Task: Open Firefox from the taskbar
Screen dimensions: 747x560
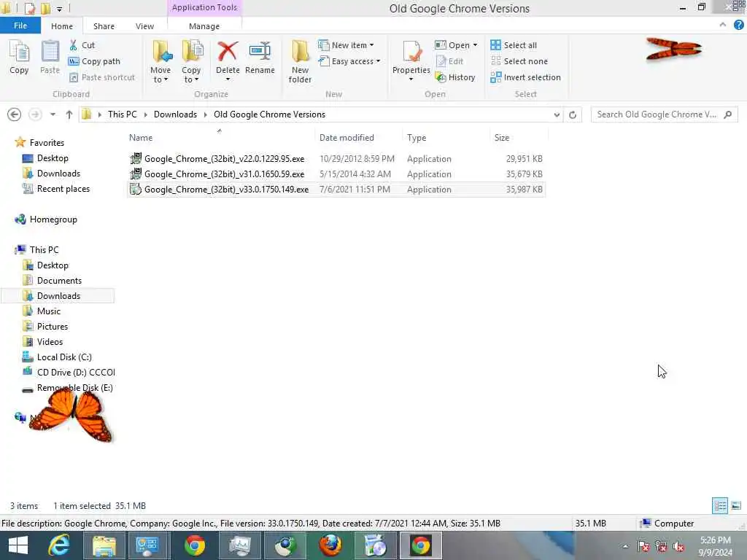Action: [x=330, y=545]
